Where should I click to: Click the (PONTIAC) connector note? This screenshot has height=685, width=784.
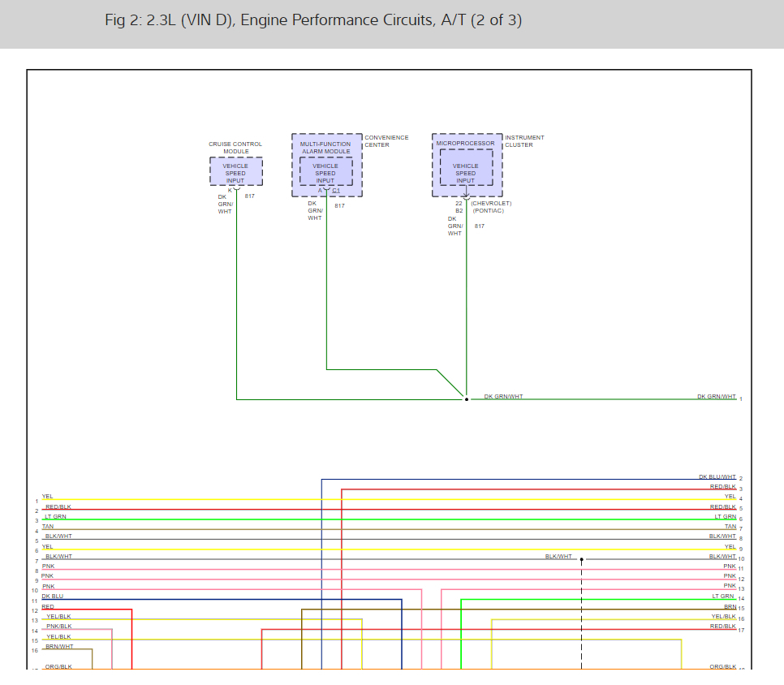click(488, 211)
